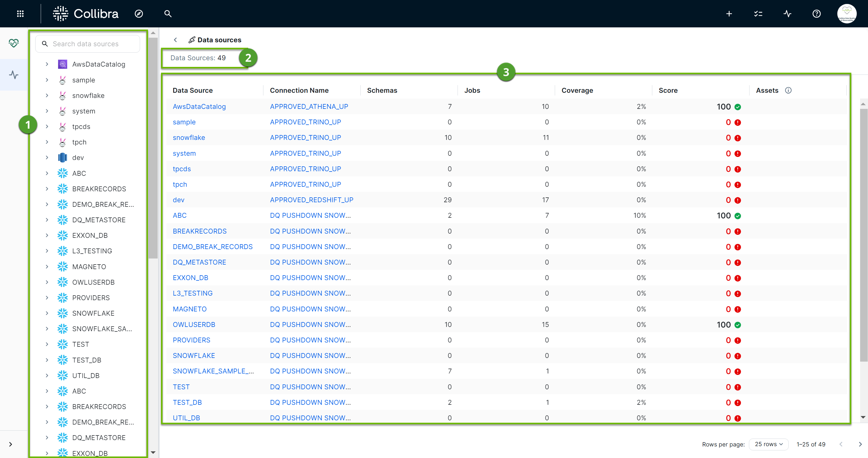
Task: Open search from the top bar magnifier
Action: click(x=168, y=13)
